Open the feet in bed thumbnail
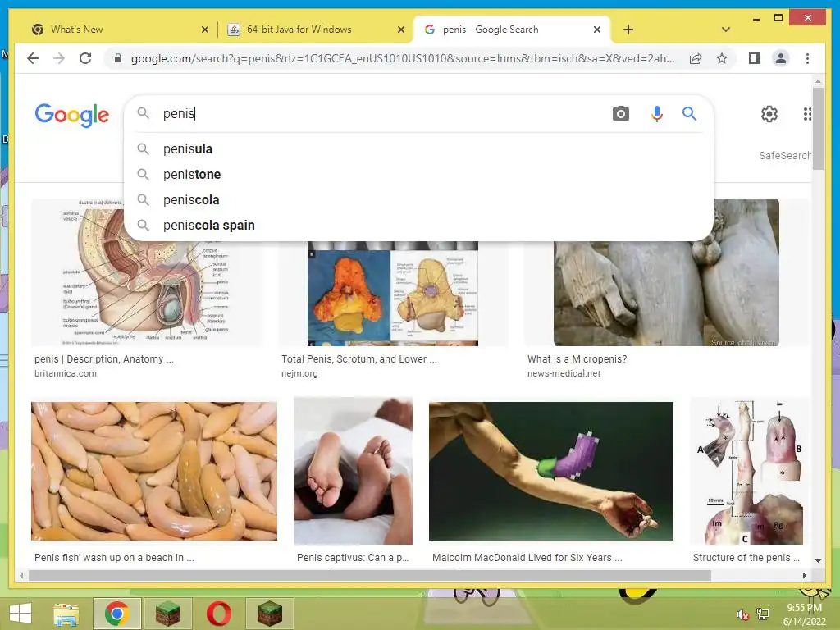Image resolution: width=840 pixels, height=630 pixels. 353,471
